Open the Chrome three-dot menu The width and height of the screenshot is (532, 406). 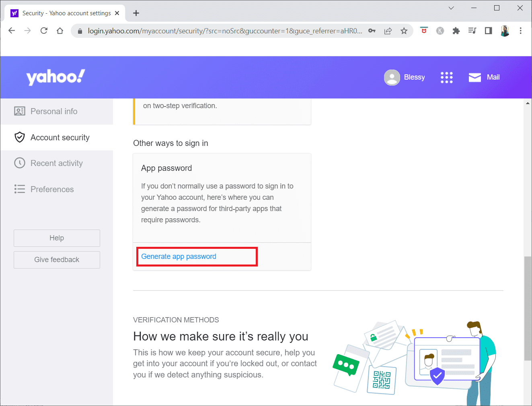521,31
